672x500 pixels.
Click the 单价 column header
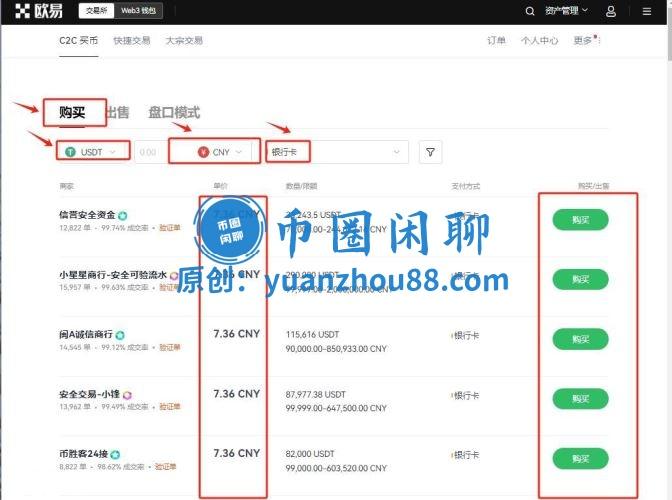[x=220, y=186]
